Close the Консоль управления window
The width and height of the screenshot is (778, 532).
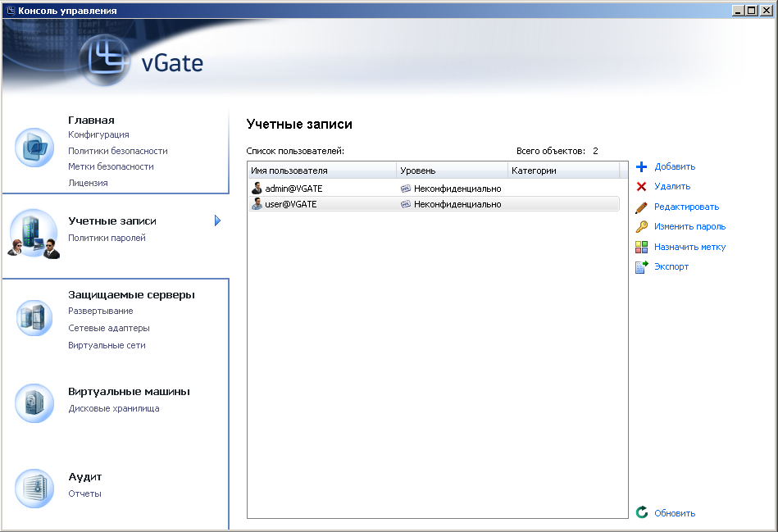click(766, 11)
